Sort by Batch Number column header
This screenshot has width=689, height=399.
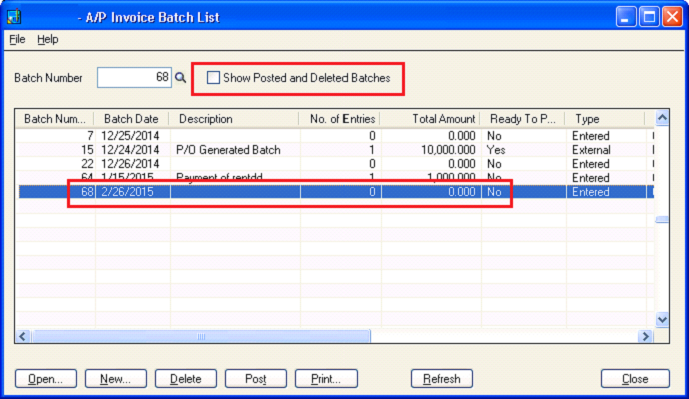(54, 119)
